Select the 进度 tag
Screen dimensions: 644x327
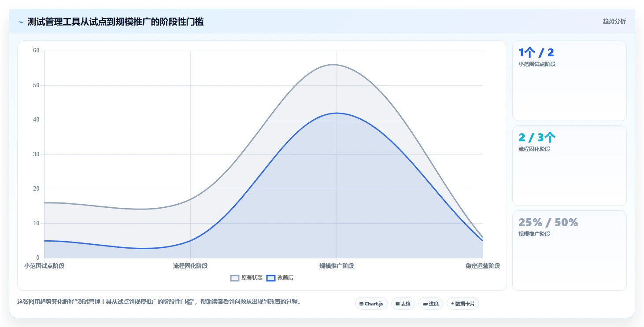[430, 304]
